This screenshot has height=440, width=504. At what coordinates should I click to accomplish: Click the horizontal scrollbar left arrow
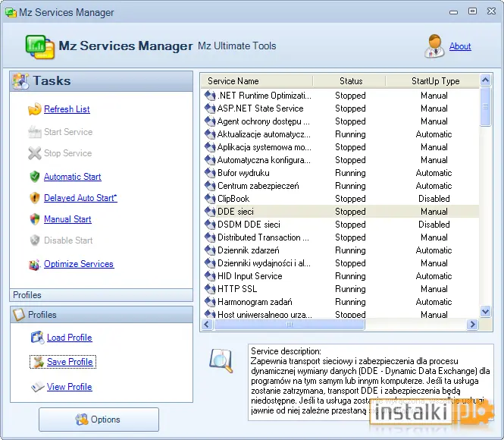click(x=207, y=324)
